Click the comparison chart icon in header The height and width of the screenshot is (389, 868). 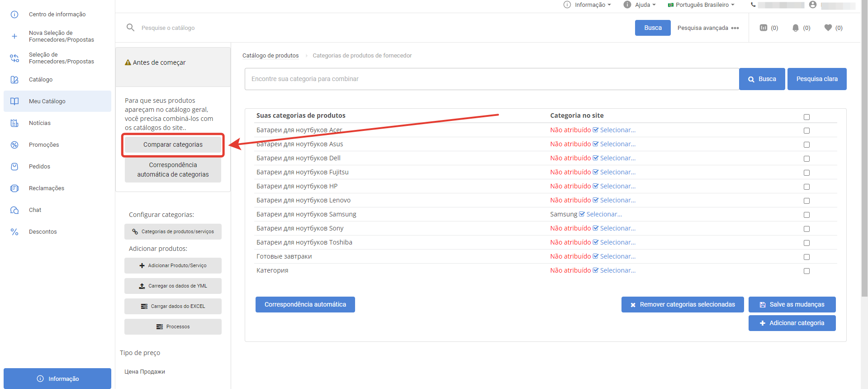tap(764, 28)
